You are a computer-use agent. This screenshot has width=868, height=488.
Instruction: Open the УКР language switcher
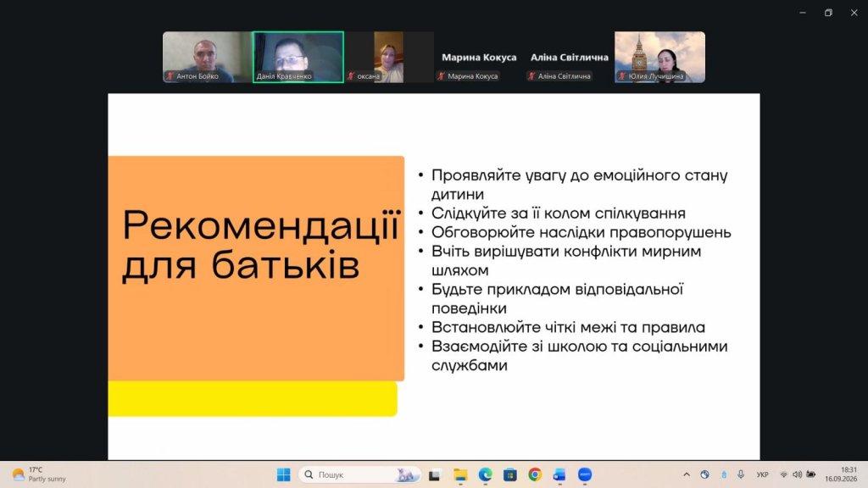tap(762, 474)
